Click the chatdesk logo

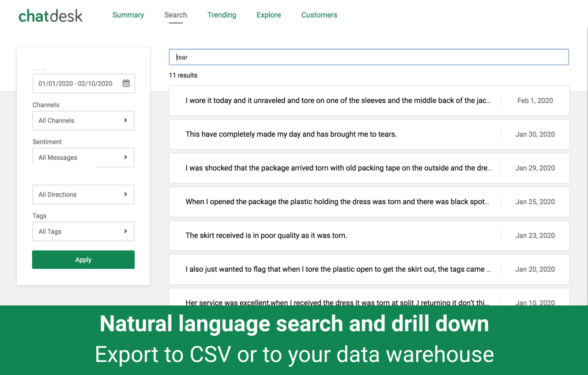coord(50,16)
